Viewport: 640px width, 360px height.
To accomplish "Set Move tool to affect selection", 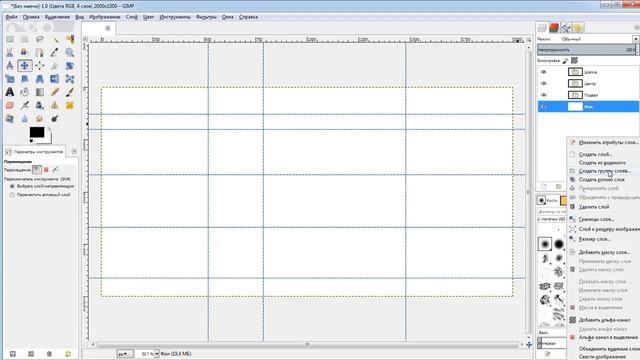I will click(46, 169).
